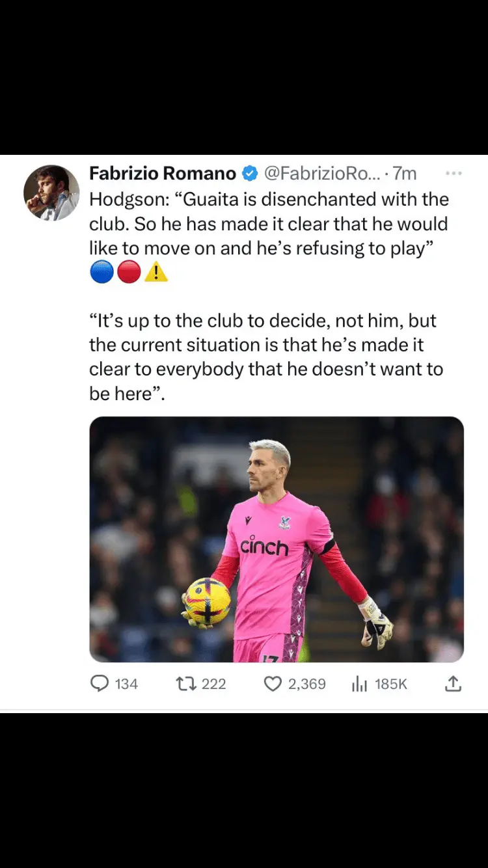Click the red circle emoji
488x868 pixels.
[x=129, y=271]
